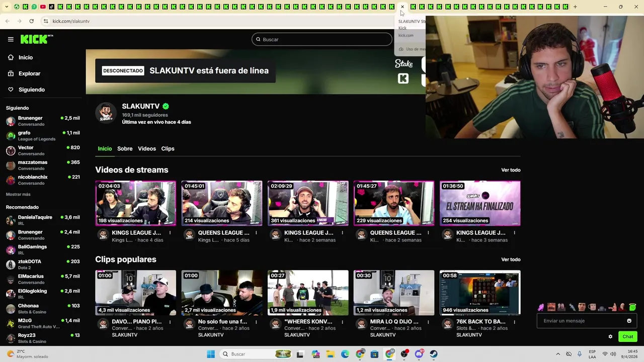Open Steam from the taskbar
The image size is (644, 362).
(433, 354)
